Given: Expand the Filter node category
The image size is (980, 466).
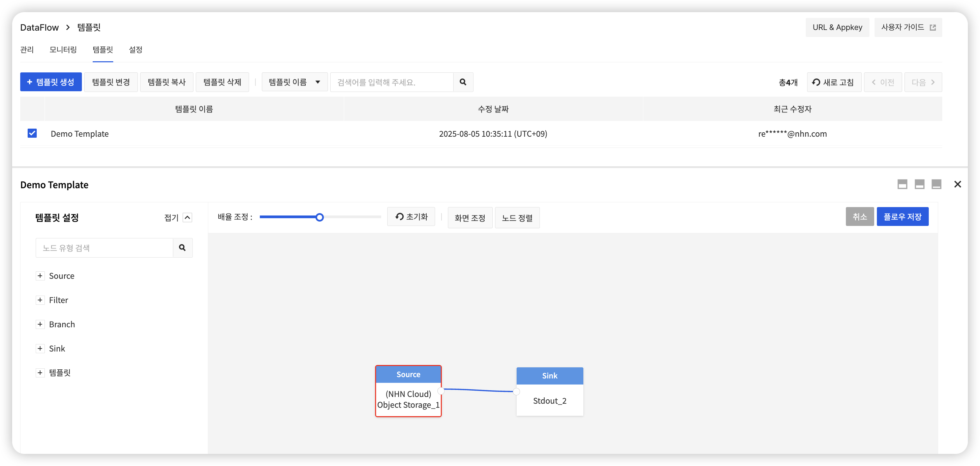Looking at the screenshot, I should pos(40,300).
